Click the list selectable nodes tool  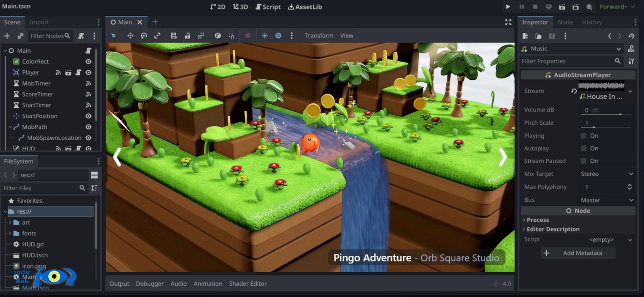[174, 35]
